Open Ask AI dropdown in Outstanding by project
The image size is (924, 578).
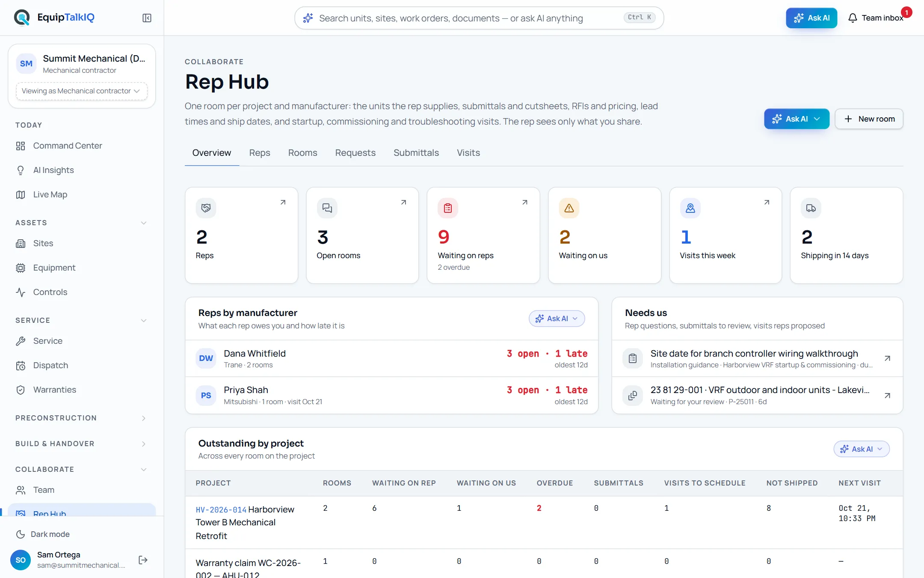(862, 449)
